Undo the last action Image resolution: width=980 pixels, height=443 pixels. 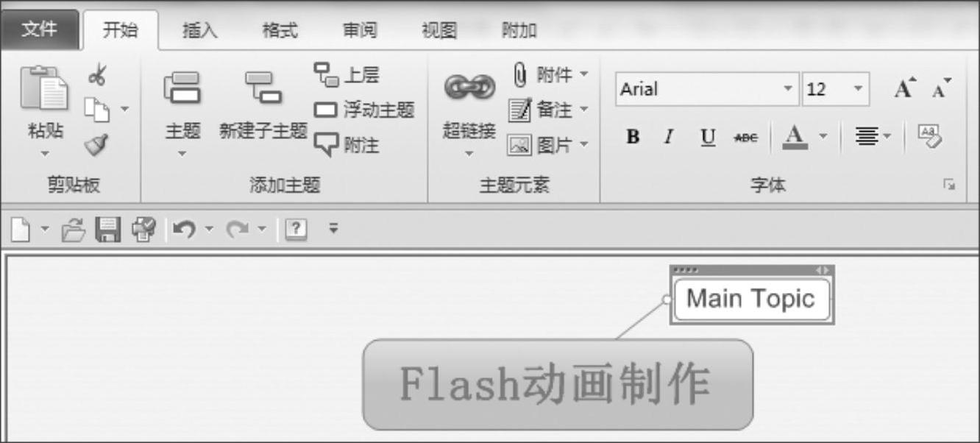click(x=183, y=230)
